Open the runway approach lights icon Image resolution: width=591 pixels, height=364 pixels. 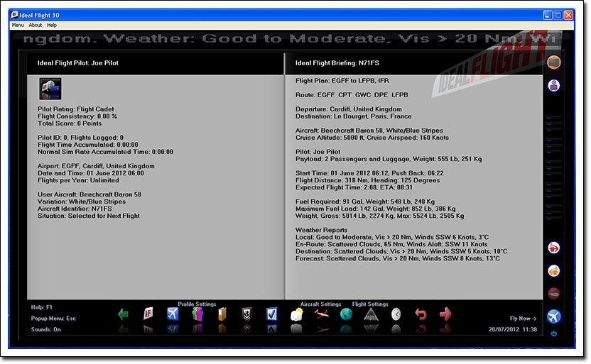[371, 314]
